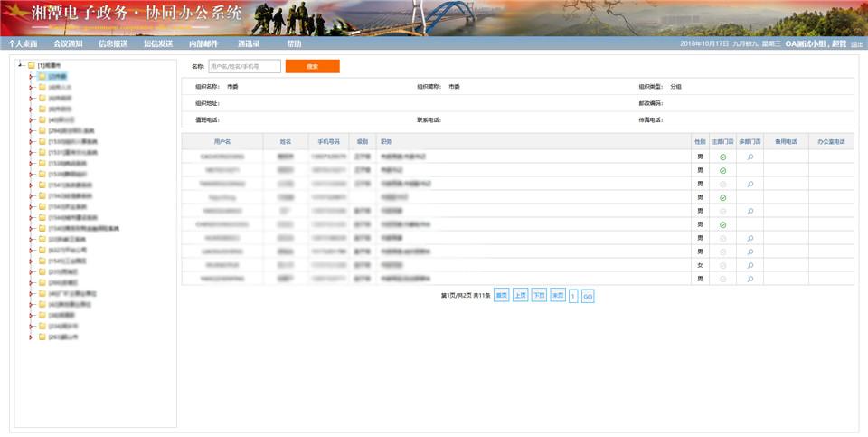
Task: Click the root folder icon labeled [1]
Action: tap(31, 65)
